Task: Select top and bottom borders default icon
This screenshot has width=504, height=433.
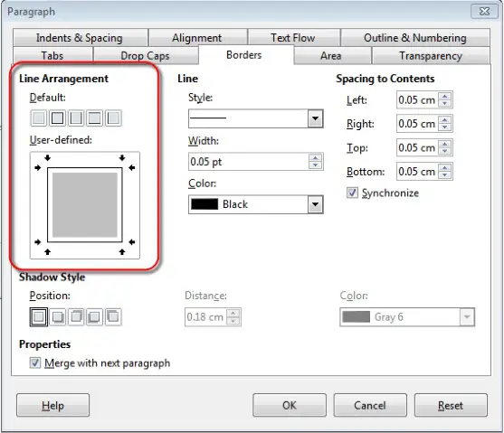Action: [94, 118]
